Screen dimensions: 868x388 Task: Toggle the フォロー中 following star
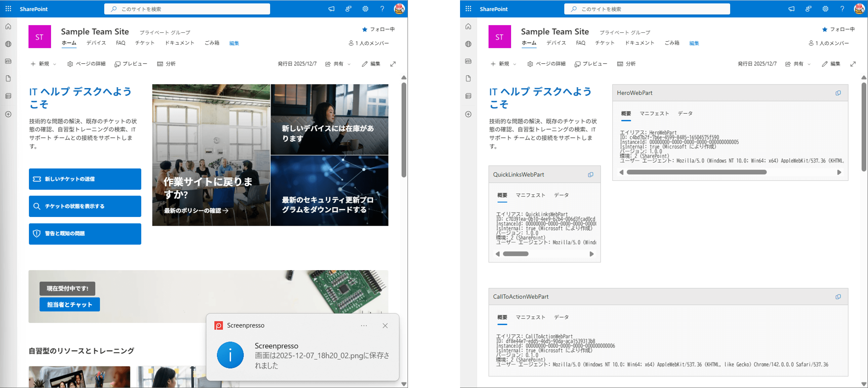(365, 29)
